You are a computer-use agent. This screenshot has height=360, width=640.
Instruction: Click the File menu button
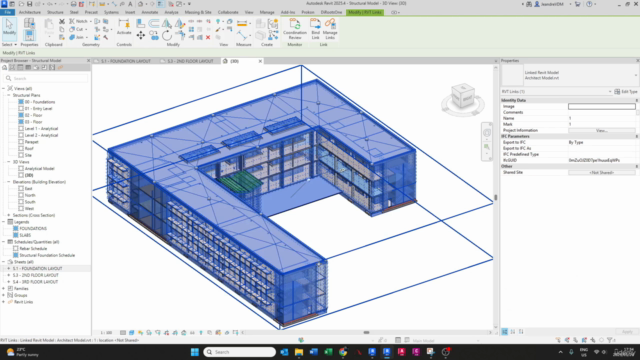coord(7,12)
